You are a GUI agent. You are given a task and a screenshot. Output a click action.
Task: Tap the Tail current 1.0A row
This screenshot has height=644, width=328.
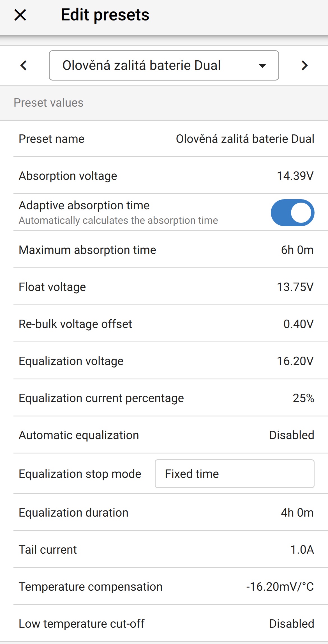pyautogui.click(x=166, y=550)
